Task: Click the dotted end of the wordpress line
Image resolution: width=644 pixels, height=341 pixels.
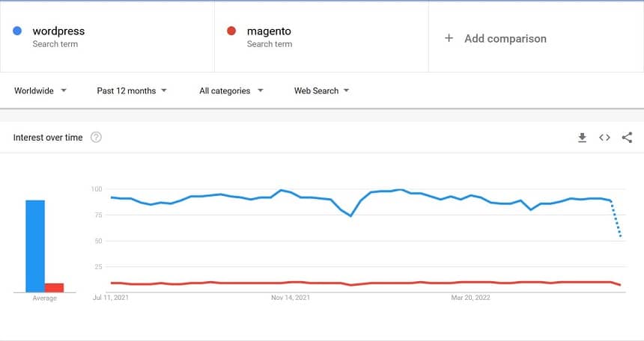Action: click(x=616, y=219)
